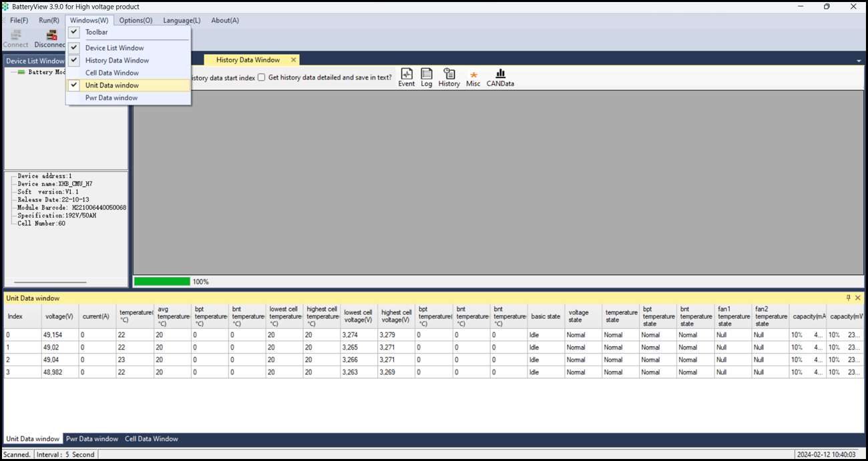The image size is (868, 461).
Task: Click the highest cell voltage(V) header
Action: point(397,316)
